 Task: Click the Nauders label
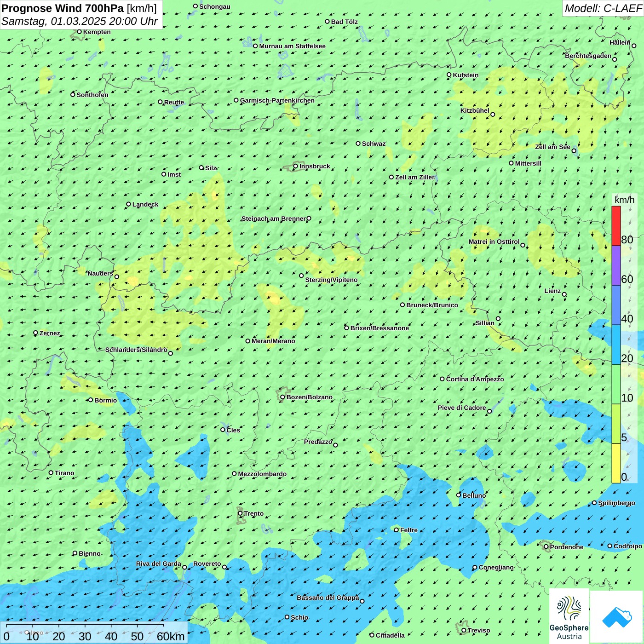tap(100, 273)
